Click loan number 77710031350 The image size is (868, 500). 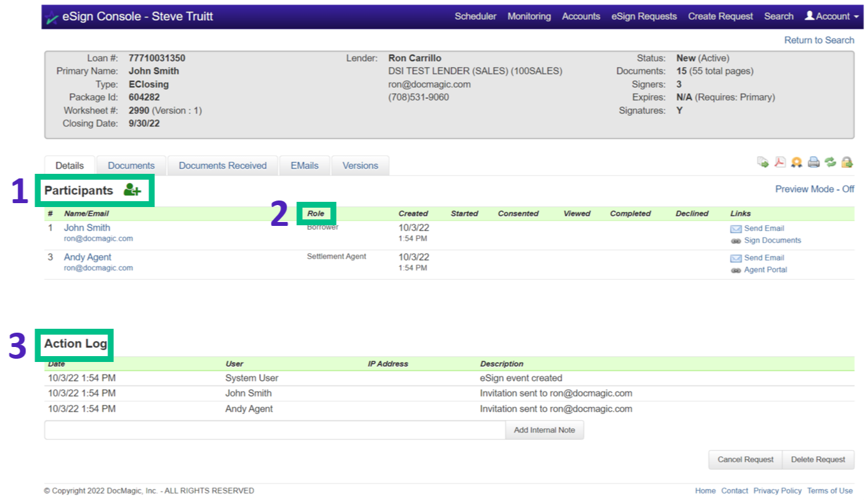point(156,59)
